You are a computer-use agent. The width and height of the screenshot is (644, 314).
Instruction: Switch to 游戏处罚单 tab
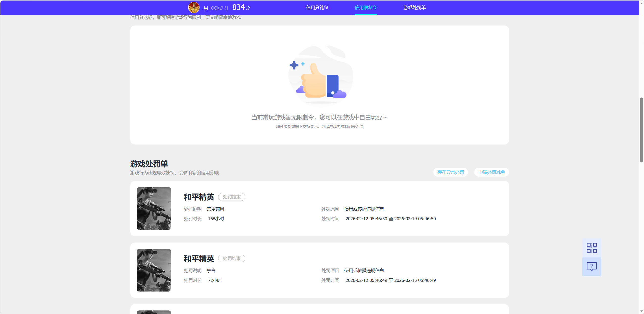(x=414, y=8)
